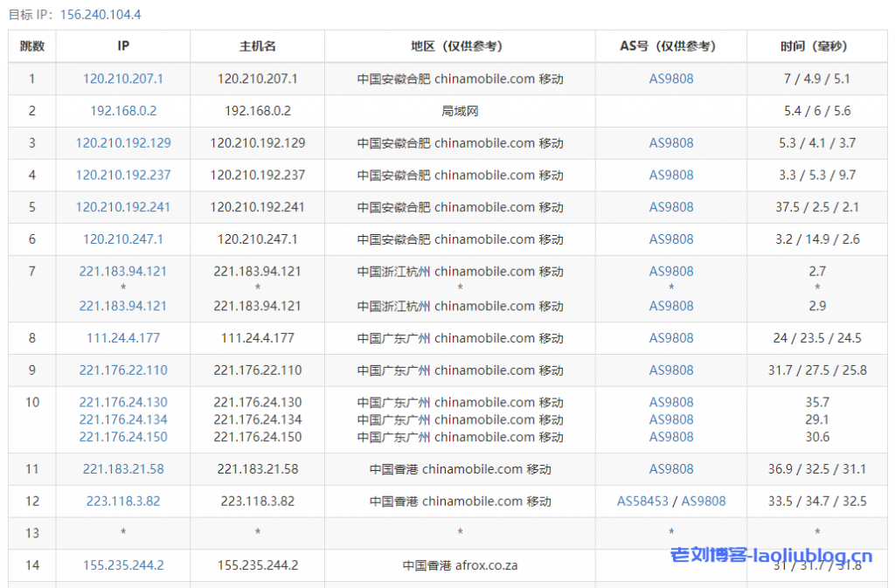Viewport: 895px width, 588px height.
Task: Click the blue 221.176.24.130 IP link
Action: (x=123, y=403)
